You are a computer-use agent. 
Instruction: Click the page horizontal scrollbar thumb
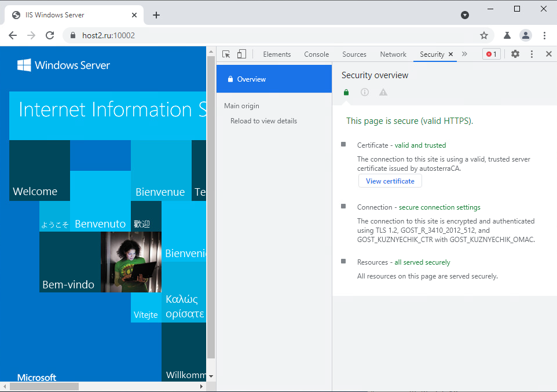pyautogui.click(x=44, y=386)
